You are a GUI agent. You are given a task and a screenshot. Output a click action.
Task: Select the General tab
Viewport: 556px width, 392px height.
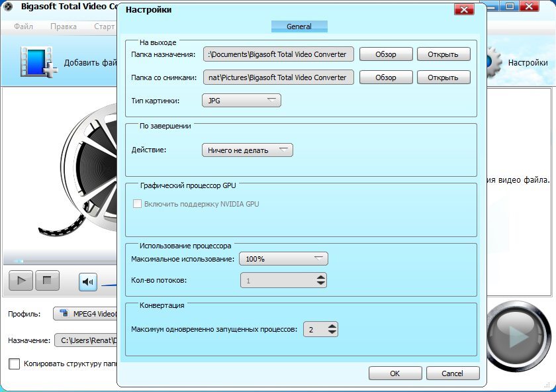(x=299, y=26)
